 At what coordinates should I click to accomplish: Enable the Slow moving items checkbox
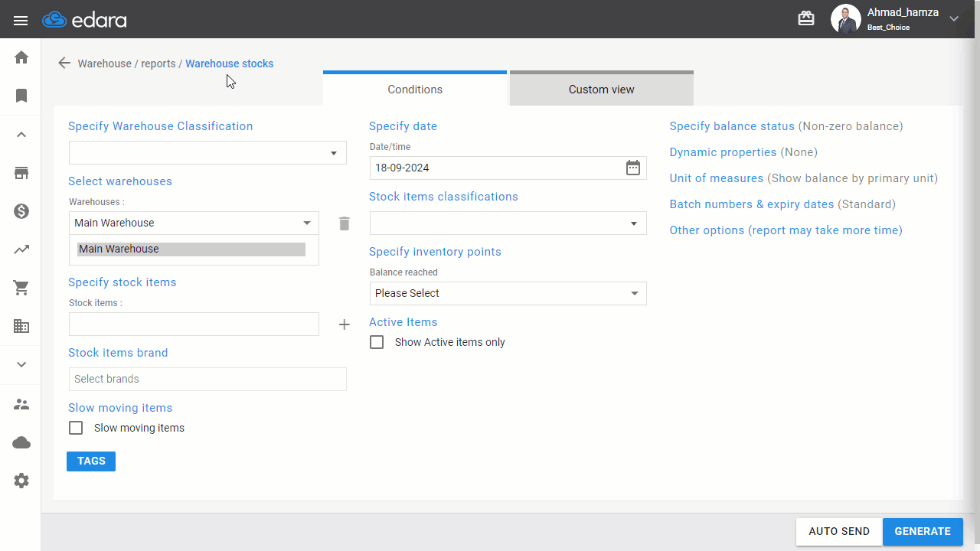coord(76,428)
